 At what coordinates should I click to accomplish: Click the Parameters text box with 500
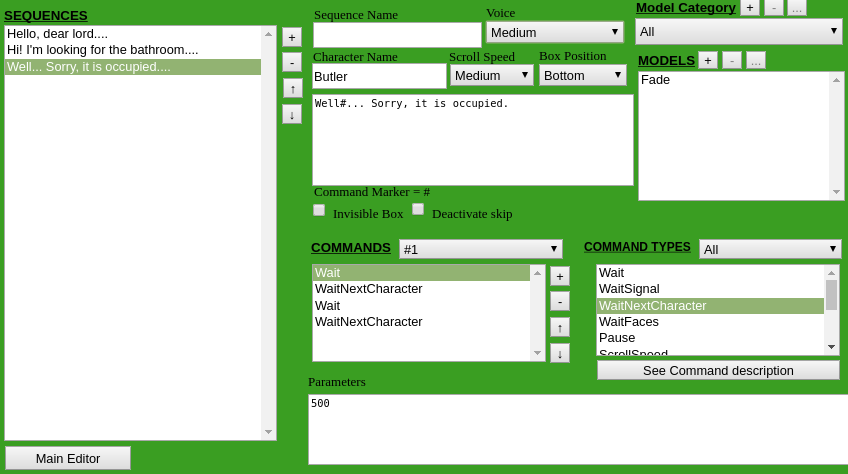(578, 430)
